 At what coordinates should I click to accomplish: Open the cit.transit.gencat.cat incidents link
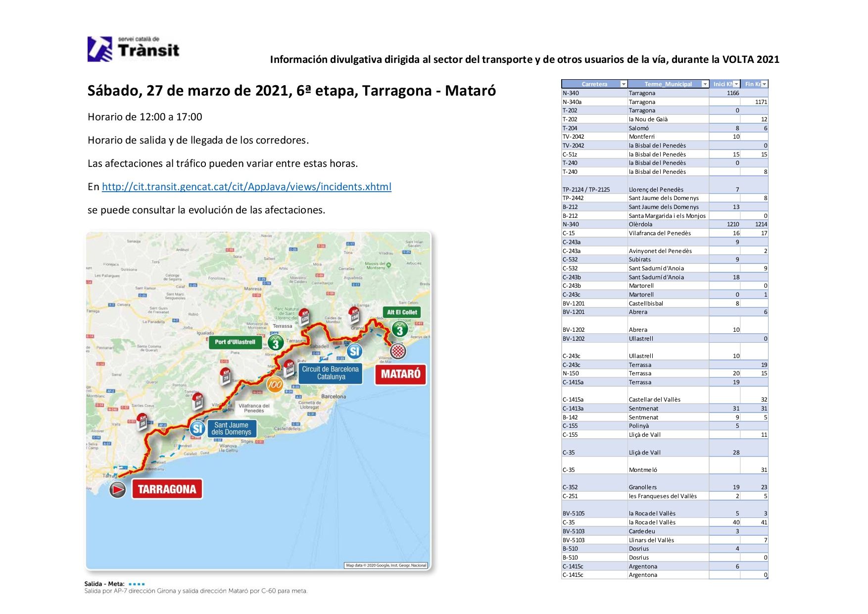click(246, 187)
